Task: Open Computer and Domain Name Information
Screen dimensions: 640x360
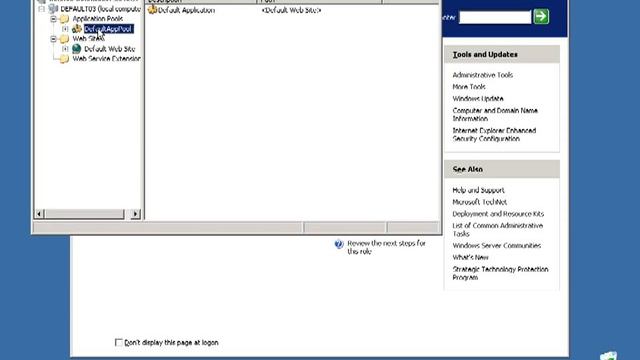Action: [x=495, y=114]
